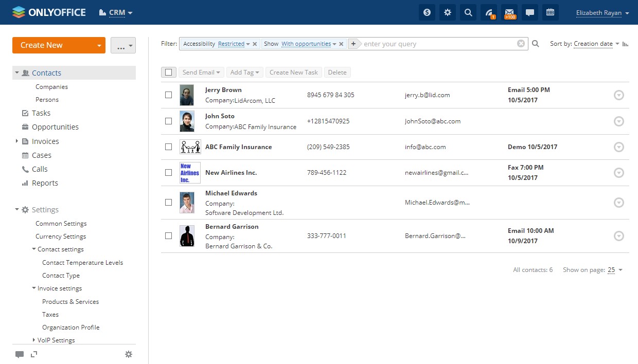Click the Companies link under Contacts
638x364 pixels.
pos(51,87)
